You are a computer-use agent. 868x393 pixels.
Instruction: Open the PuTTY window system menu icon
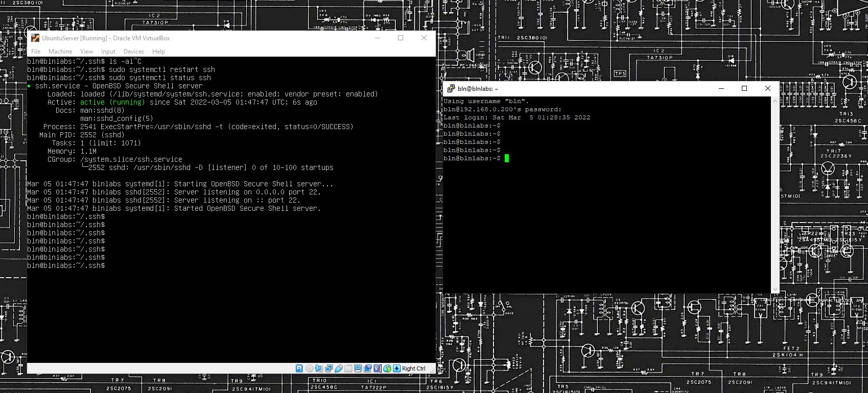451,89
